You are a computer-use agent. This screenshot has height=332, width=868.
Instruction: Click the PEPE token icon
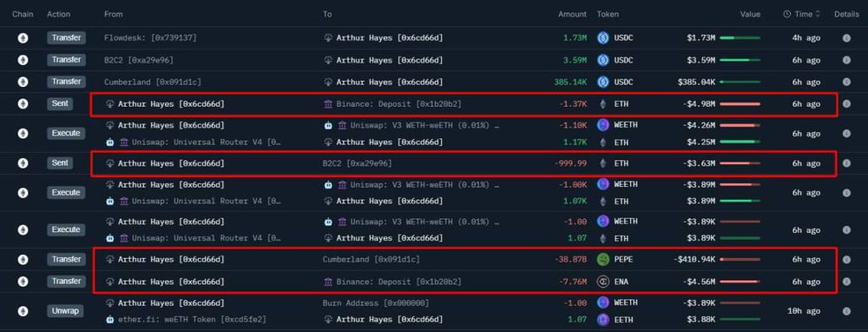pos(603,259)
